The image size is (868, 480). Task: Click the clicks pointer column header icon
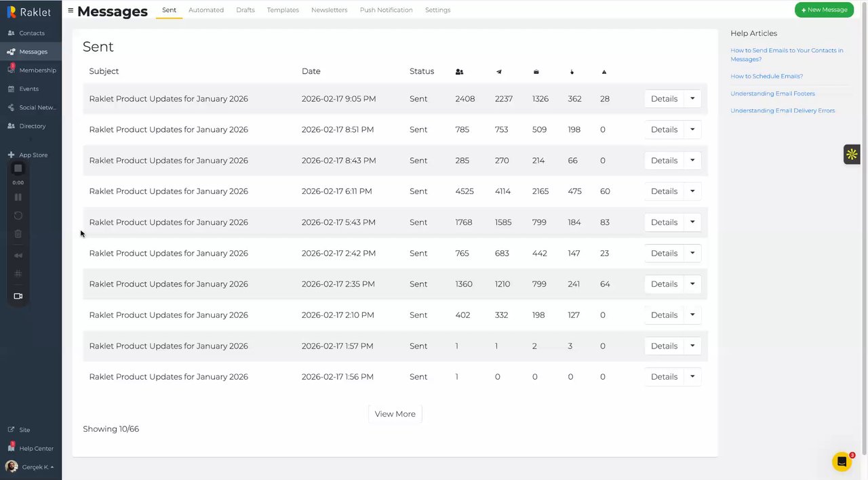click(x=572, y=71)
